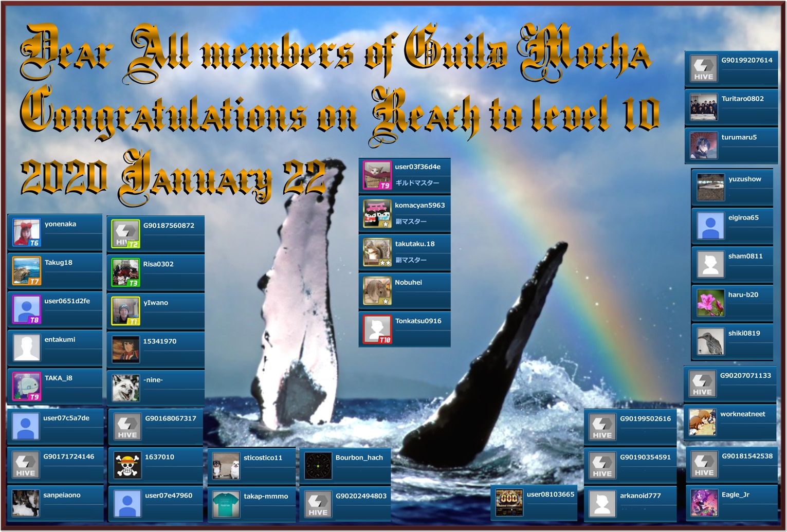Select the HIVE logo beside G90207071133
Screen dimensions: 787x532
click(702, 384)
